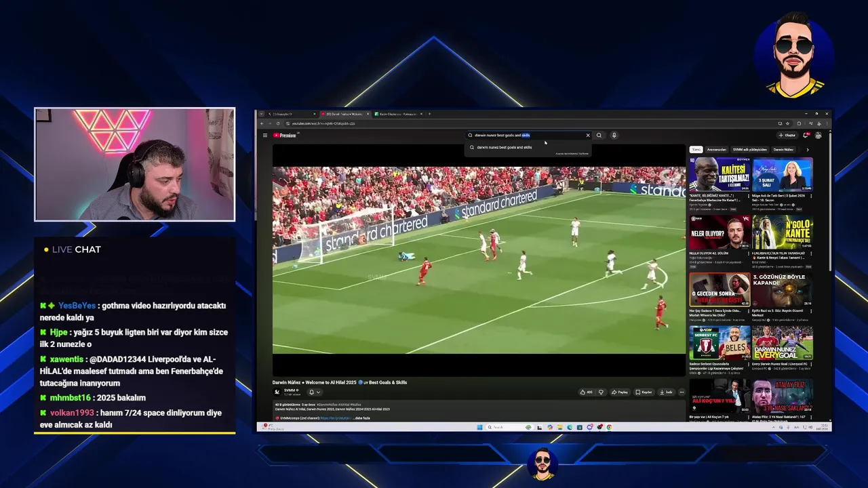Open the YesBeYes chat message
The height and width of the screenshot is (488, 868).
(x=134, y=311)
